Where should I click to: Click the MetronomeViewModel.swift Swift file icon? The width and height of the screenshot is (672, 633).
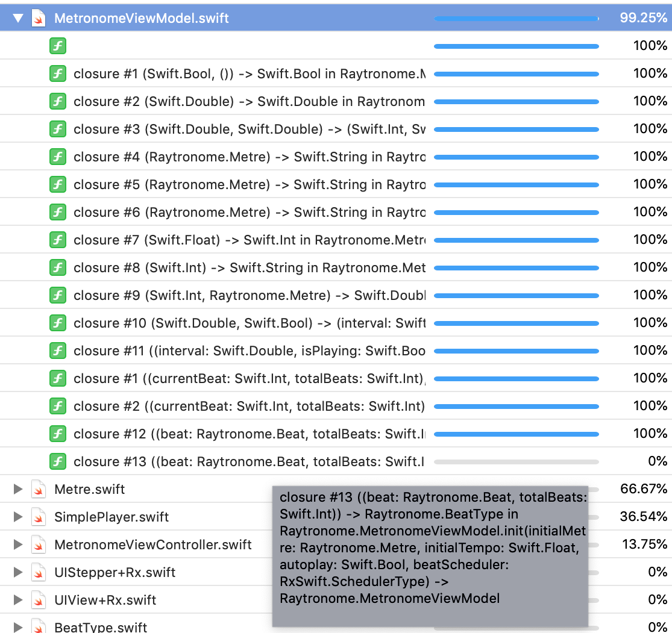point(39,19)
